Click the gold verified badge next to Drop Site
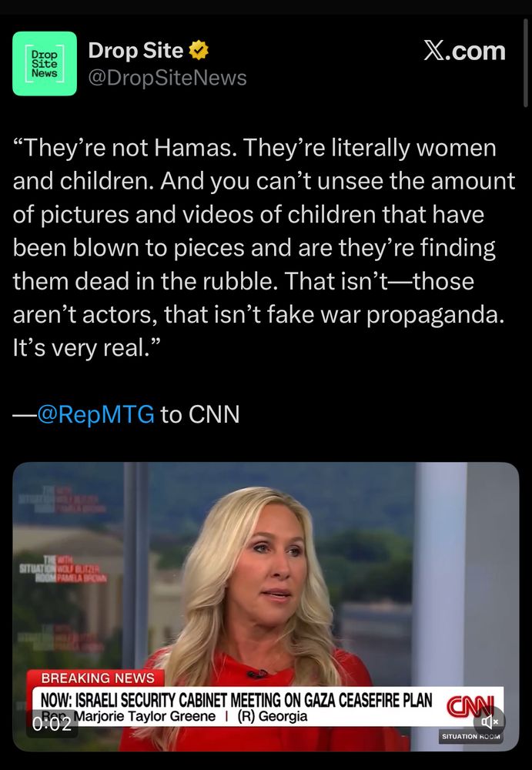The image size is (532, 770). tap(199, 50)
